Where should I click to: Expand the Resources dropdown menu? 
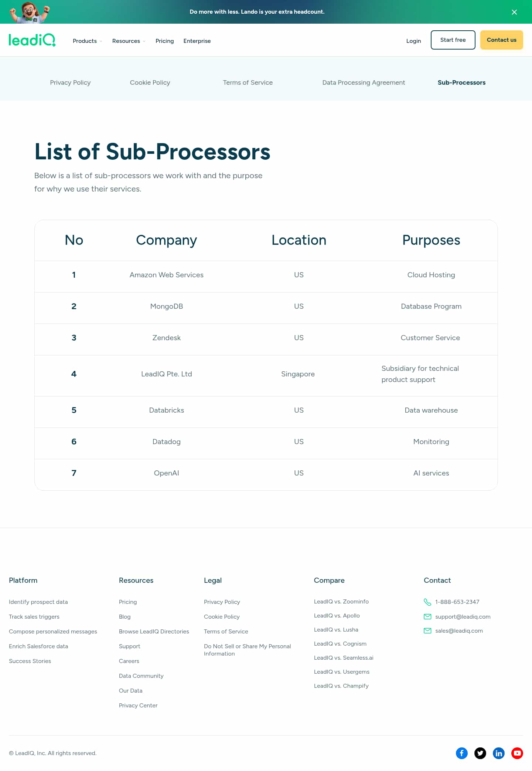click(x=129, y=41)
